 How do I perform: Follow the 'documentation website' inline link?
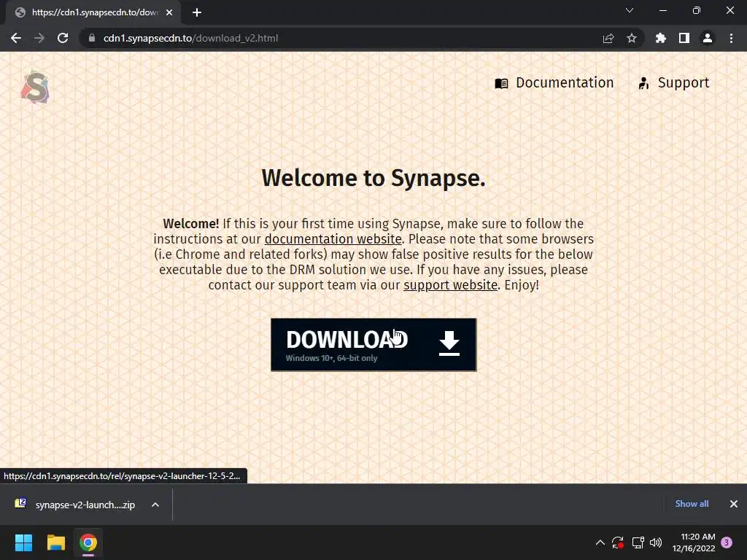(333, 239)
